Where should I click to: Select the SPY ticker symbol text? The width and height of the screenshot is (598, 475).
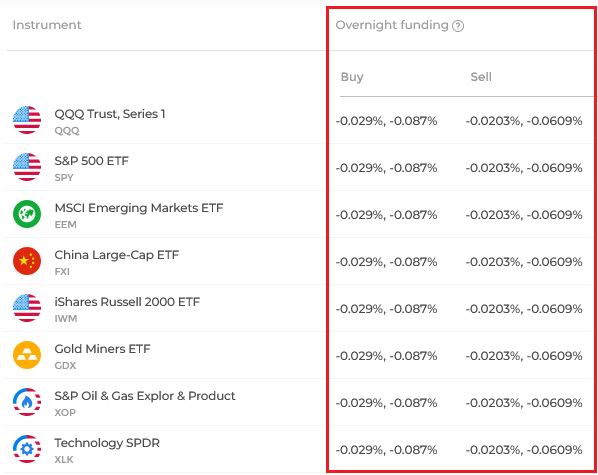click(64, 177)
